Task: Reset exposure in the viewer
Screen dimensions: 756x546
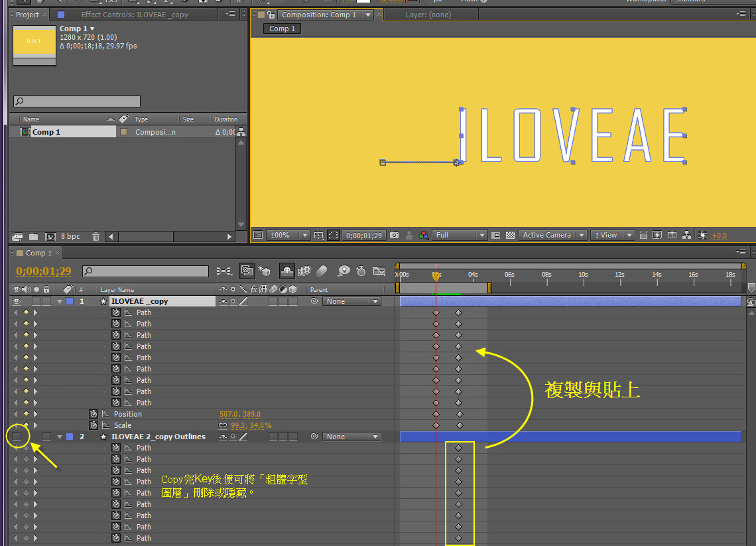Action: 702,236
